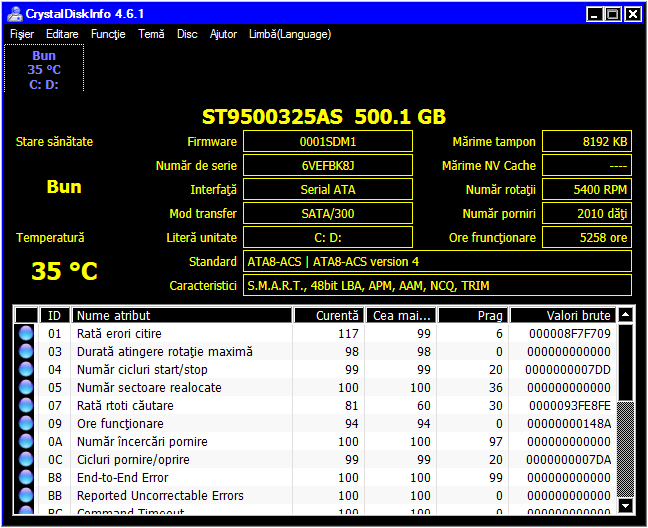Click the Literă unitate field C: D:
Viewport: 648px width, 528px height.
click(x=328, y=238)
